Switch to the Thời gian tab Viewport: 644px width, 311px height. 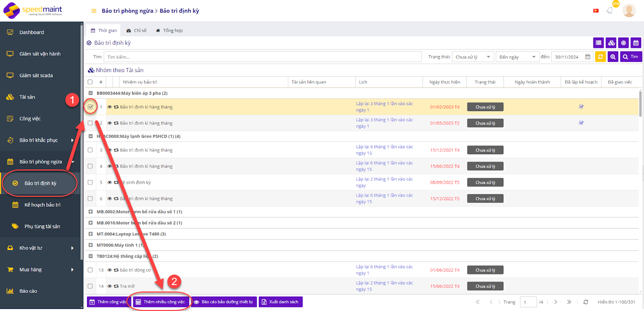click(x=103, y=31)
